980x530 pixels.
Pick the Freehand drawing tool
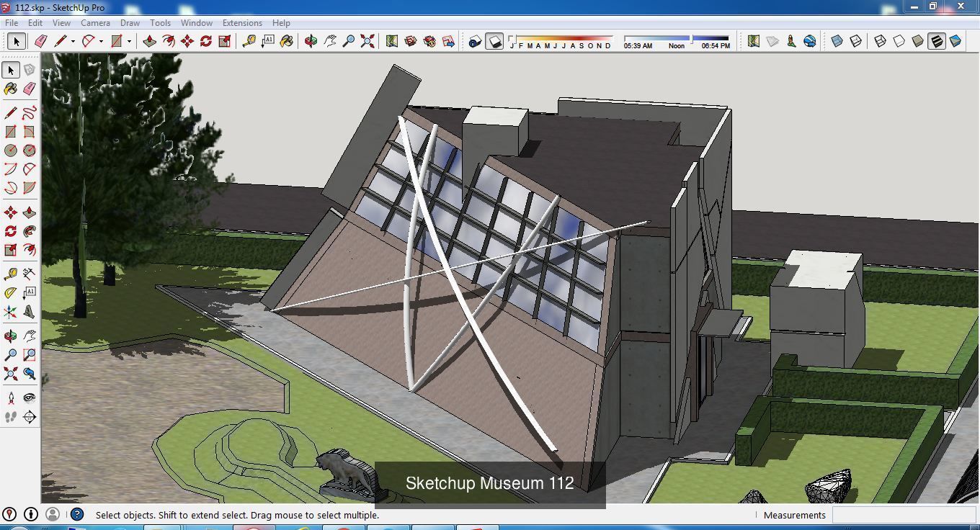29,113
